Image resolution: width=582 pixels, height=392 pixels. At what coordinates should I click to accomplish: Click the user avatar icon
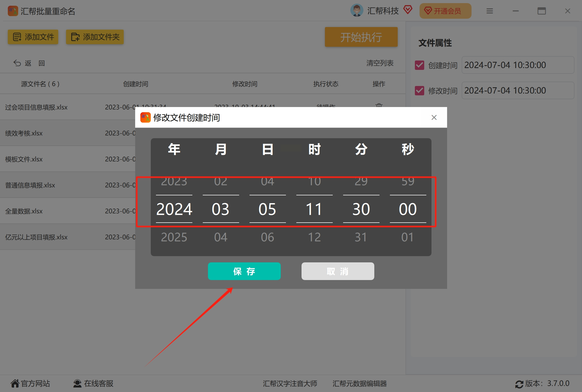(x=357, y=11)
